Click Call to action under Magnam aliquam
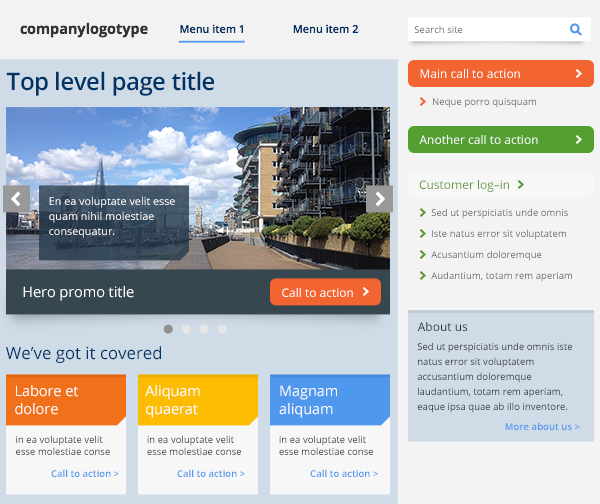Image resolution: width=600 pixels, height=504 pixels. tap(344, 473)
